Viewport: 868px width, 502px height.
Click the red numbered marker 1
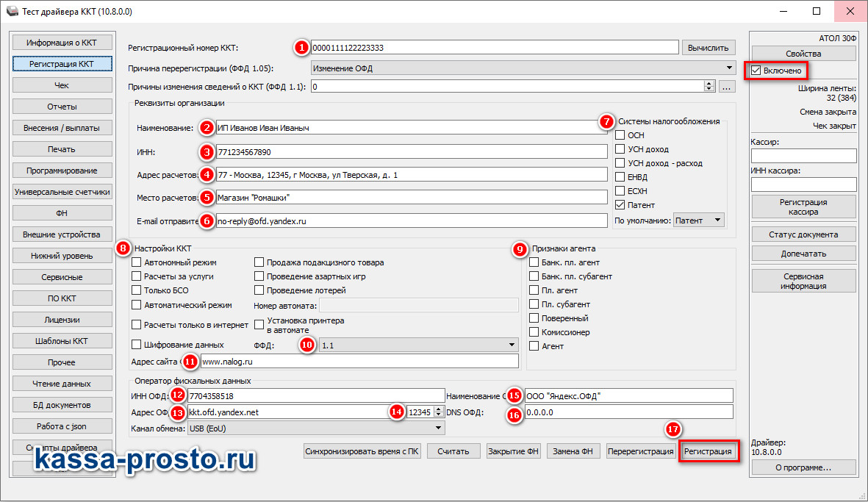click(x=301, y=48)
